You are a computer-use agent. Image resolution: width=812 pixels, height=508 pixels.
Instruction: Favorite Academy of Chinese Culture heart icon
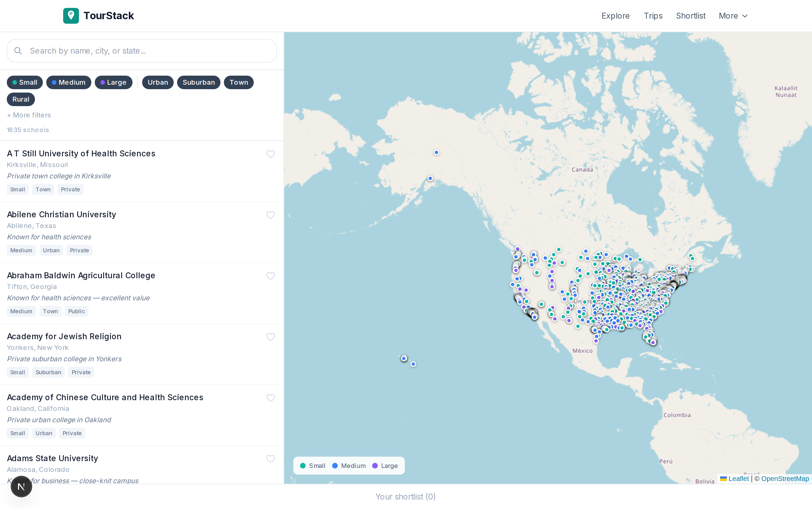[270, 398]
